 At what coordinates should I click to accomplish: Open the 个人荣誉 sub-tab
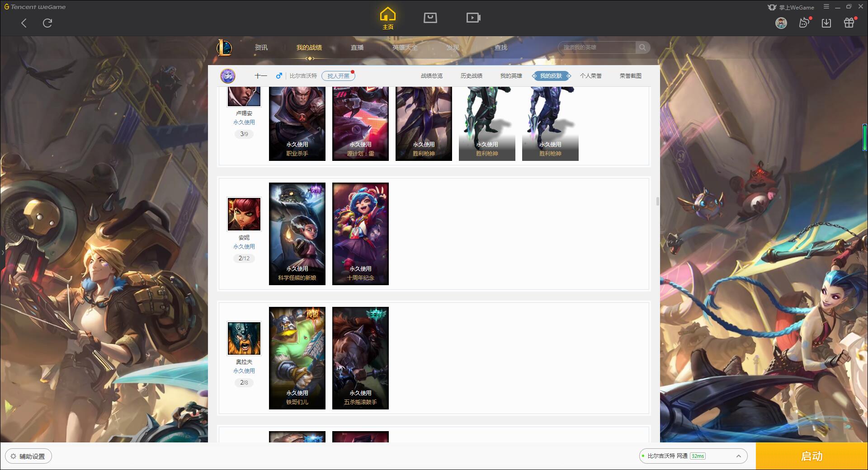click(591, 76)
